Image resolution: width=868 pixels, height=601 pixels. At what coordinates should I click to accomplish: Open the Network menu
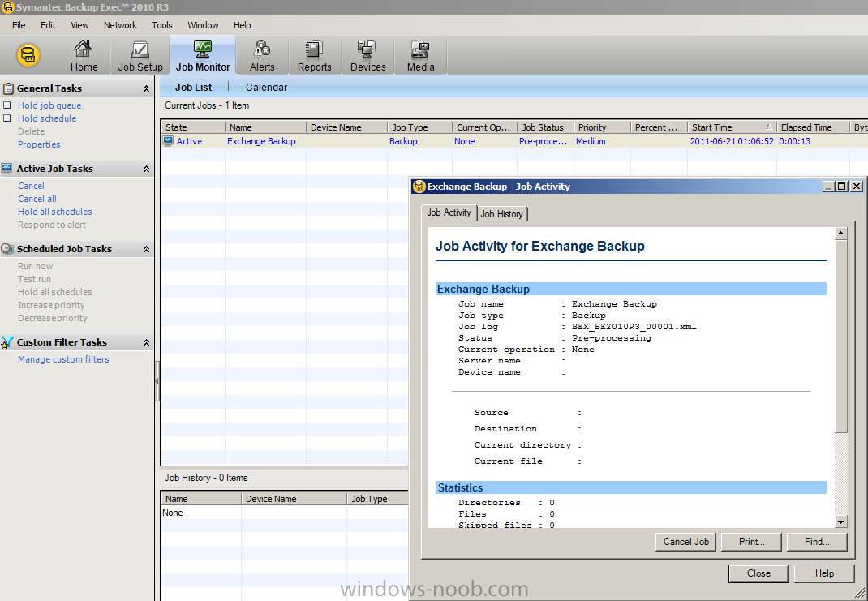tap(120, 25)
